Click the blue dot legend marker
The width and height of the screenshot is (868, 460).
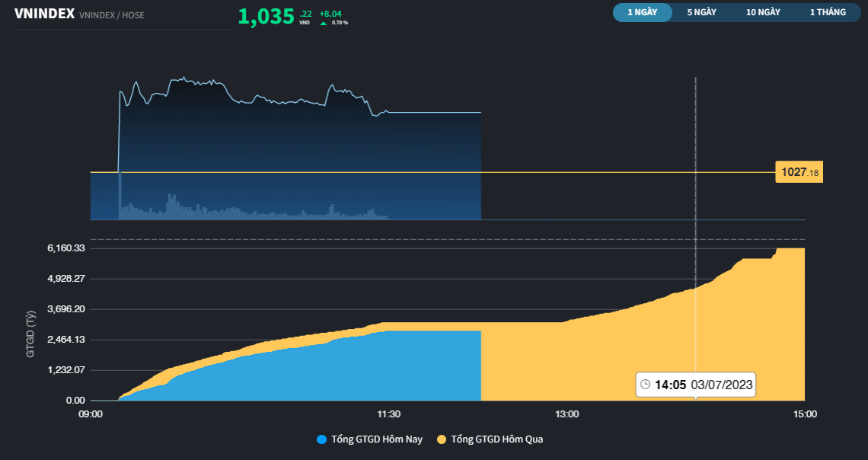click(320, 439)
